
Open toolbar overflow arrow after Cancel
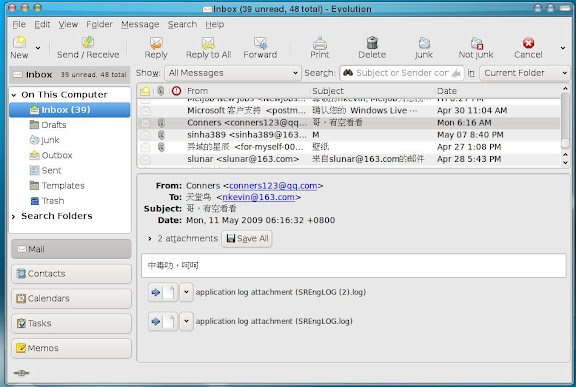pos(563,48)
